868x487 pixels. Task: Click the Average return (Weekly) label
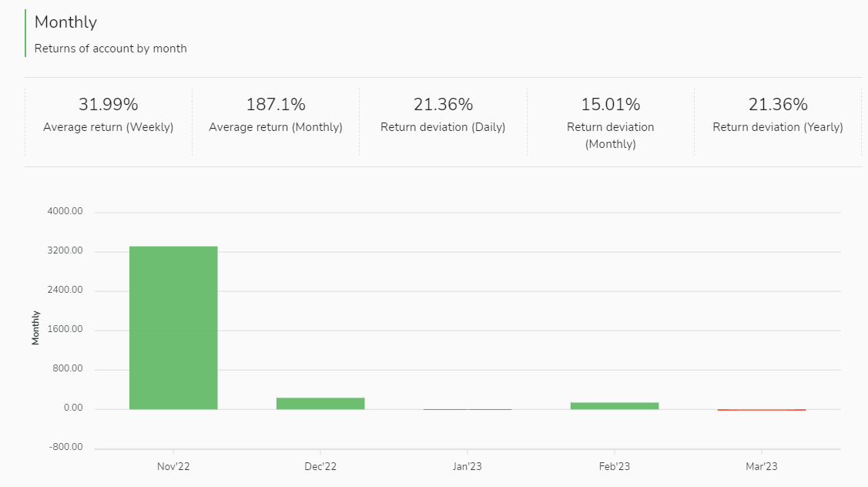[x=109, y=127]
